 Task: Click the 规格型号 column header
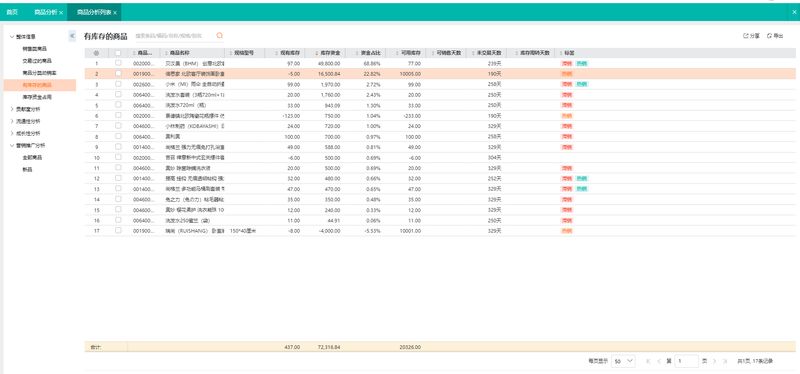point(244,53)
